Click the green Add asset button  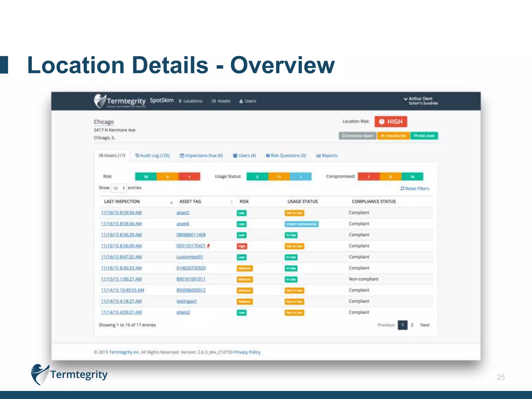pyautogui.click(x=424, y=136)
